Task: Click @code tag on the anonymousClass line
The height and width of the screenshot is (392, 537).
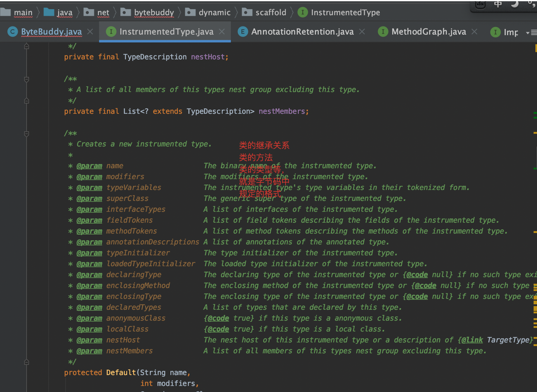Action: click(x=218, y=318)
